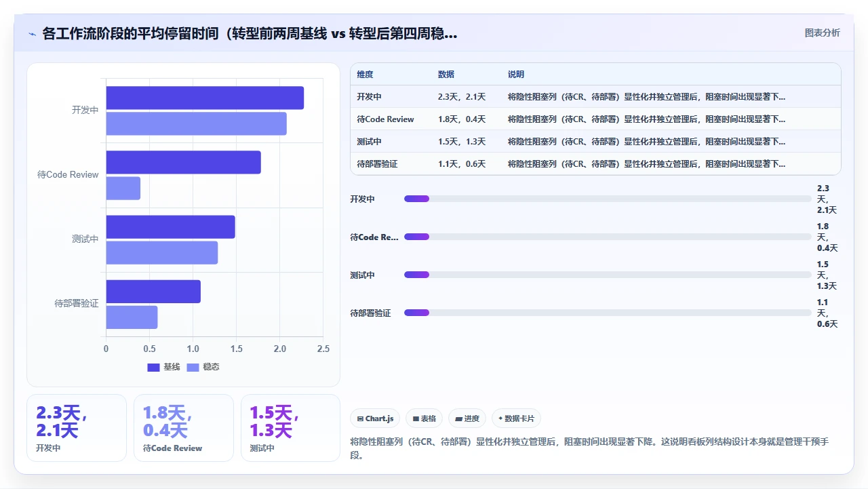Select the 表格 tag chip
This screenshot has width=868, height=489.
tap(424, 418)
